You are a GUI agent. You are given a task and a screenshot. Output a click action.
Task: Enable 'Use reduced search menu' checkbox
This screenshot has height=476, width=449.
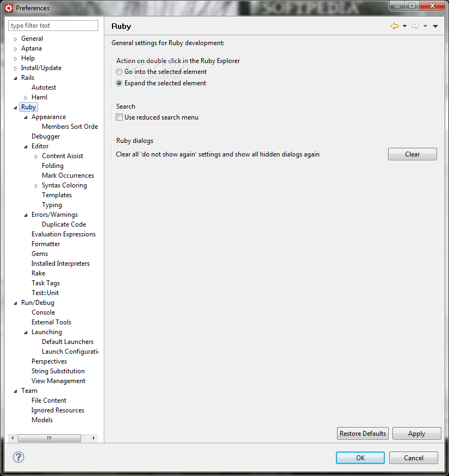119,117
